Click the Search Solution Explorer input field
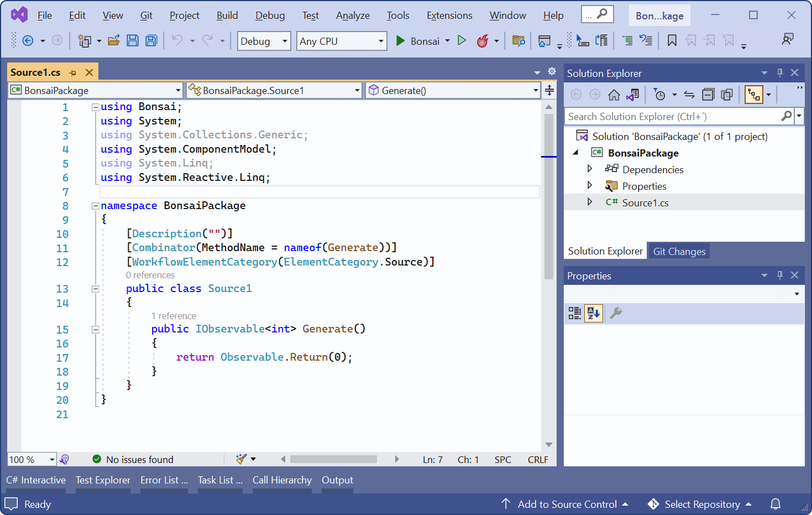 coord(673,116)
